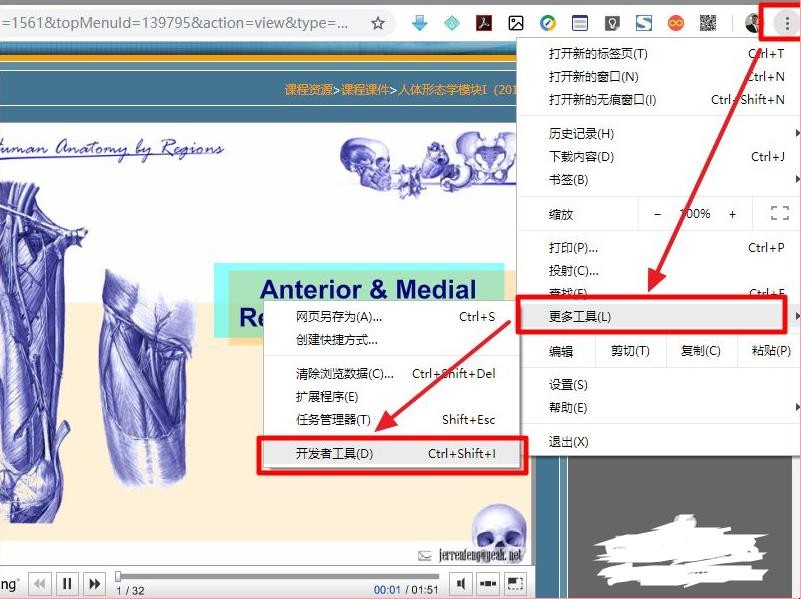Expand the 更多工具(L) submenu entry

point(658,317)
